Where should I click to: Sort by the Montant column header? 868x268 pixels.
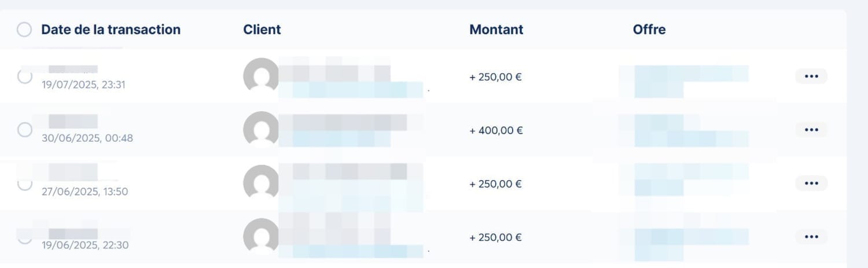point(496,30)
